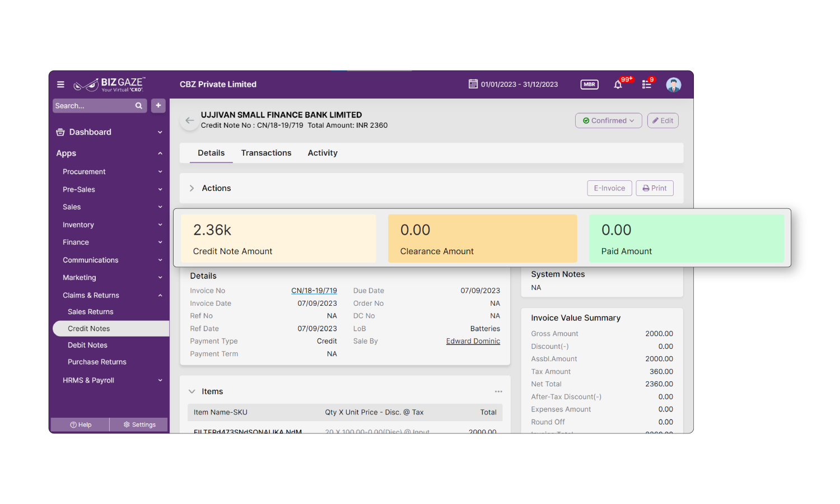Collapse the Apps section

coord(109,153)
